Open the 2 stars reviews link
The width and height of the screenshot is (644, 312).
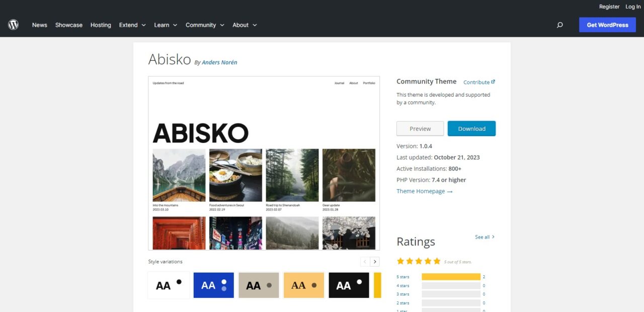403,303
